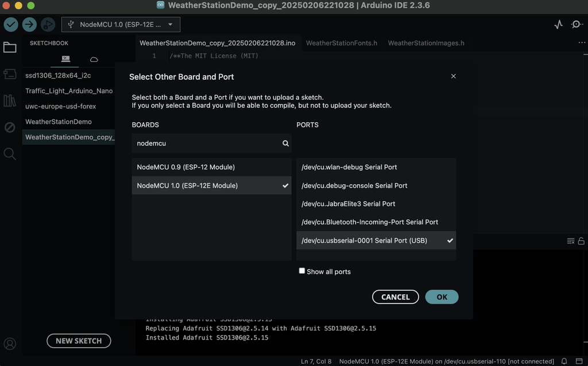Click the Upload arrow icon

[x=29, y=25]
